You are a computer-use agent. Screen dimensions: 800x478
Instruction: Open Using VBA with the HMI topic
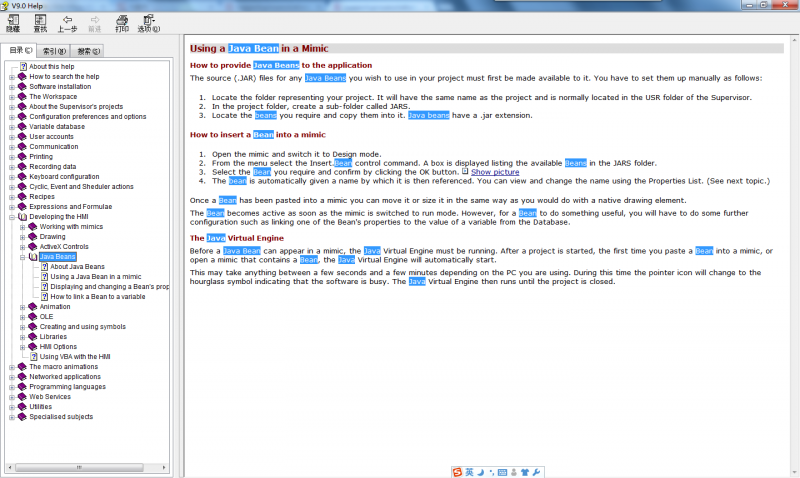(75, 357)
